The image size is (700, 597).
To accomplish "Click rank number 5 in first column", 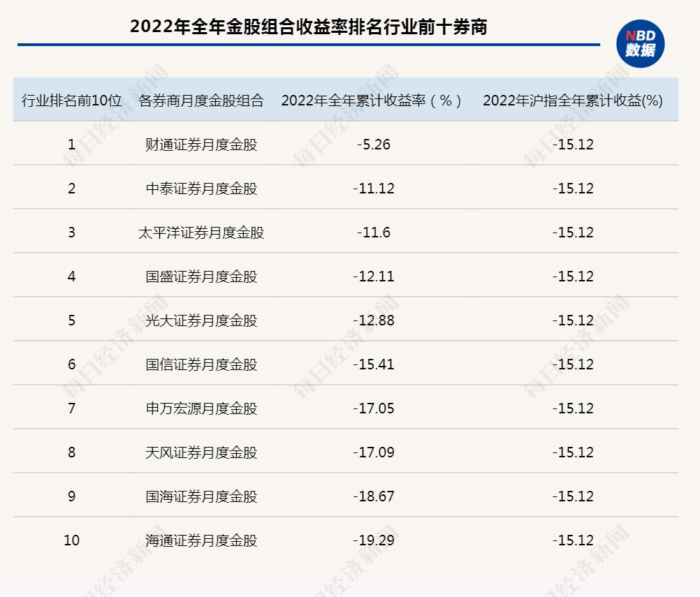I will (x=71, y=320).
